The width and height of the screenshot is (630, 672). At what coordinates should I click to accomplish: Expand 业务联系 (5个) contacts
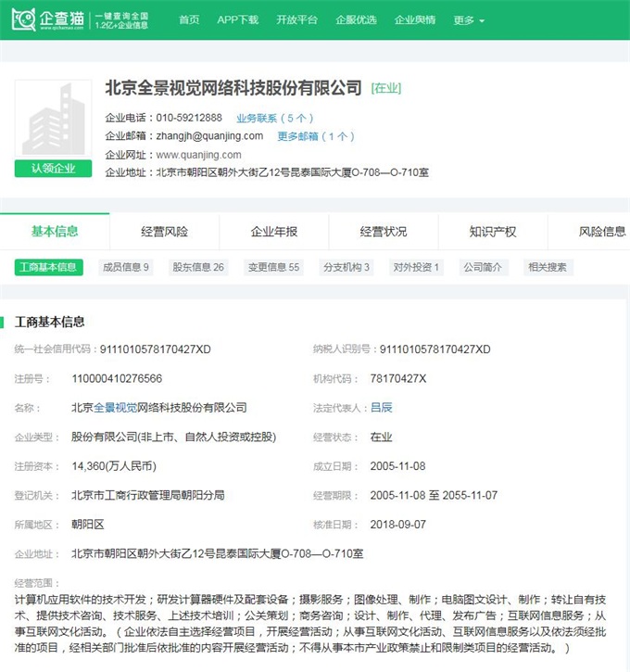point(274,118)
